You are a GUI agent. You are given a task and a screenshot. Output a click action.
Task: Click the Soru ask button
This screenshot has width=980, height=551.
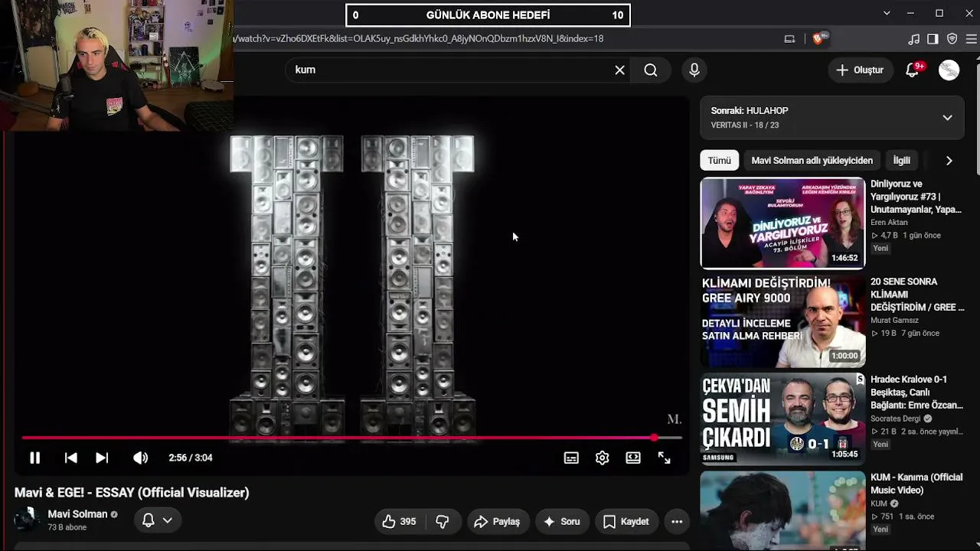point(561,521)
